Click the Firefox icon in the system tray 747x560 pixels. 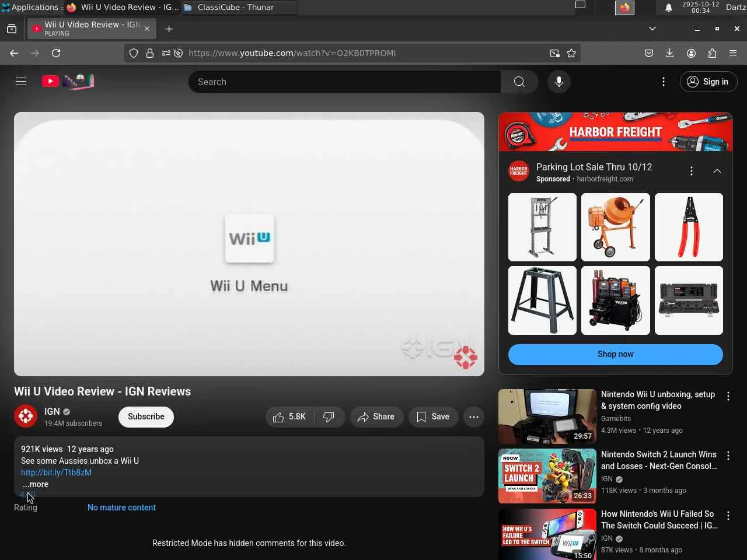click(x=624, y=8)
